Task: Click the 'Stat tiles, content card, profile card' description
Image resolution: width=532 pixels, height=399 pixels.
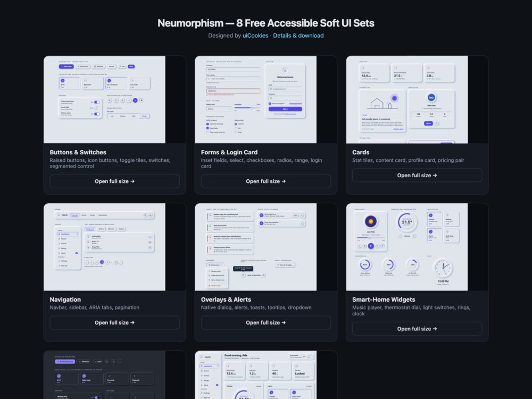Action: click(408, 160)
